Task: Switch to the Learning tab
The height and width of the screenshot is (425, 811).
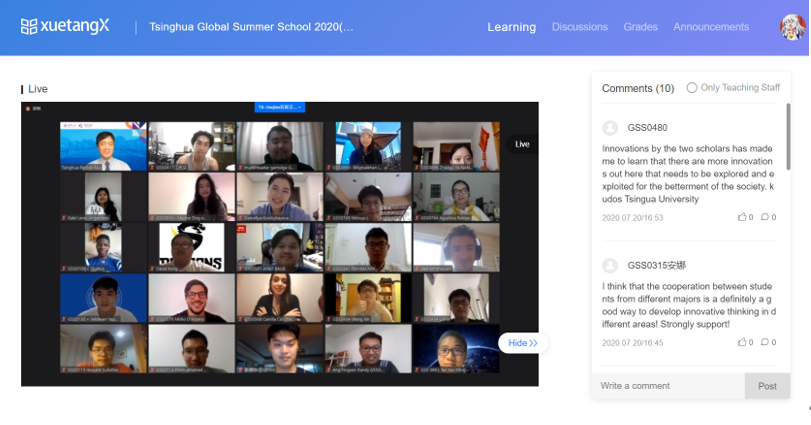Action: (511, 27)
